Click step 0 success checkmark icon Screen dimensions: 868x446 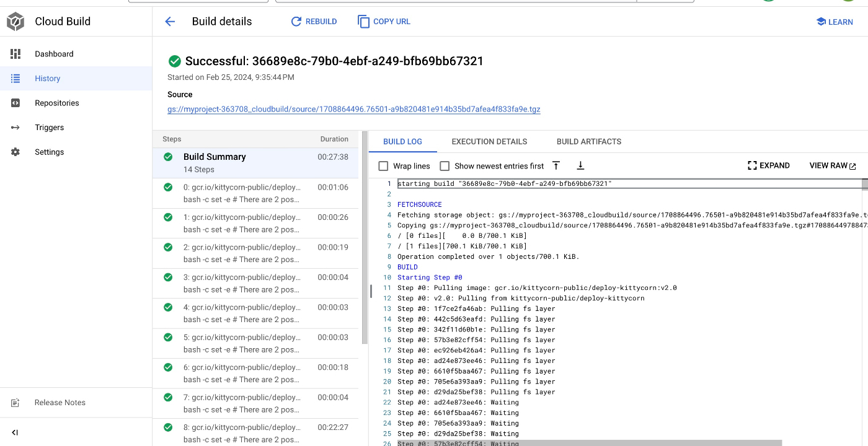[168, 187]
